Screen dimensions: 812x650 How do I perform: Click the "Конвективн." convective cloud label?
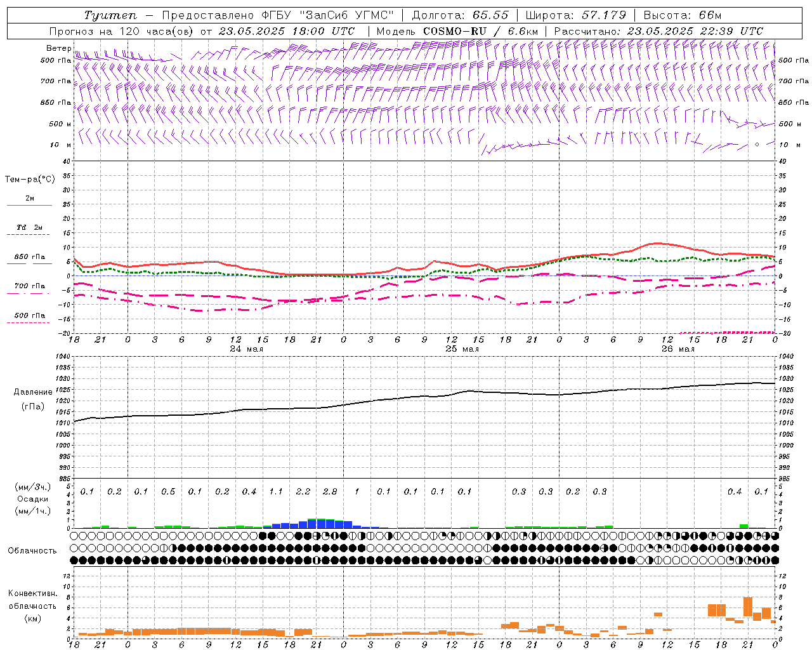pos(32,594)
